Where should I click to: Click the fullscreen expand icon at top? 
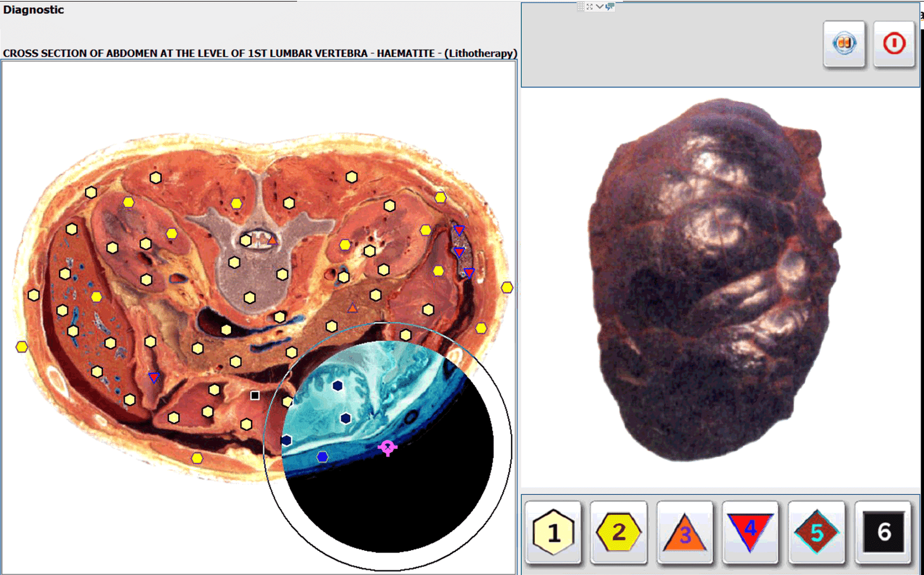[590, 6]
